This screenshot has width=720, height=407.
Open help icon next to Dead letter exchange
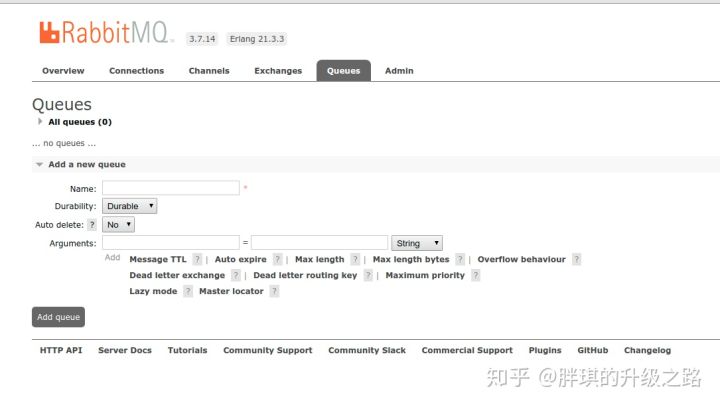coord(235,275)
